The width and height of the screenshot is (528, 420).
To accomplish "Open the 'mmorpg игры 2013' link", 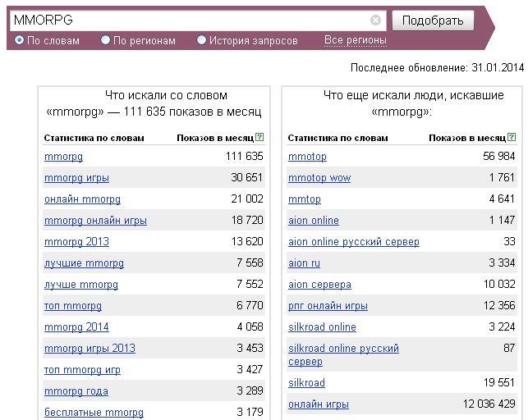I will [x=90, y=349].
